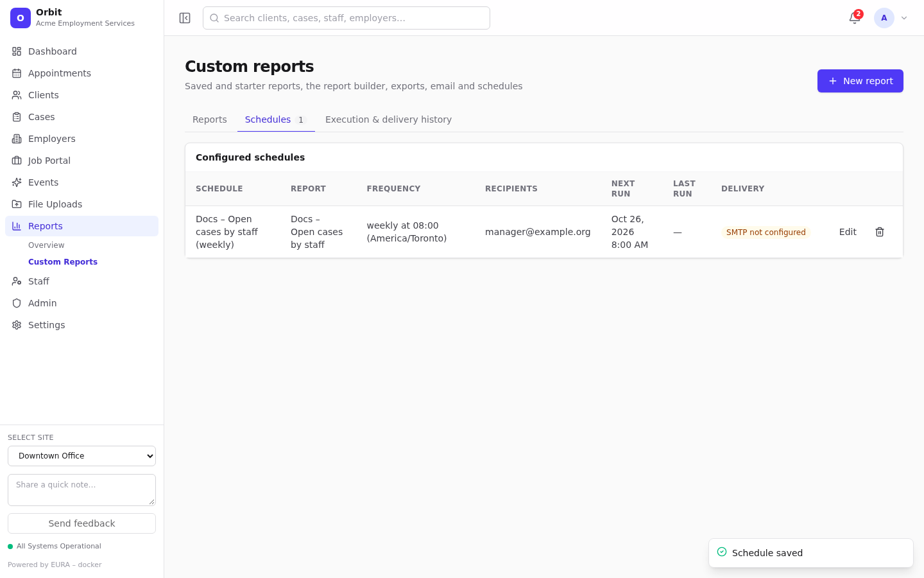Collapse the sidebar panel toggle icon
Screen dimensions: 924x578
(185, 18)
